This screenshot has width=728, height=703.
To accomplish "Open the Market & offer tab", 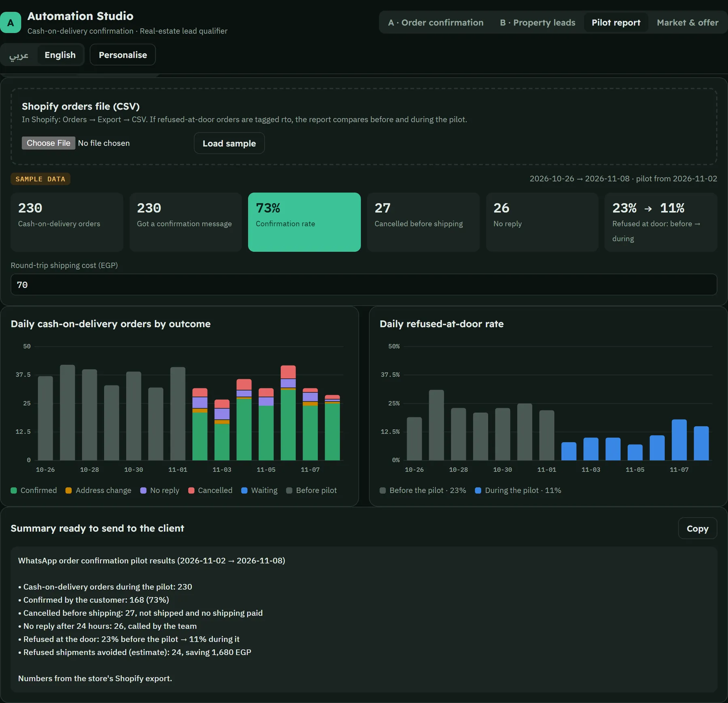I will [x=687, y=23].
